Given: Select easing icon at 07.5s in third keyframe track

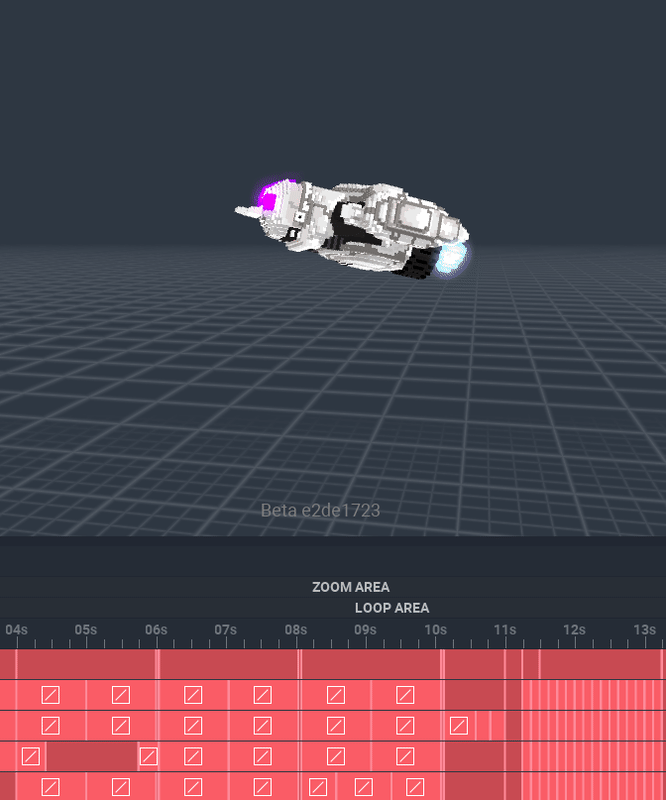Looking at the screenshot, I should (x=263, y=756).
